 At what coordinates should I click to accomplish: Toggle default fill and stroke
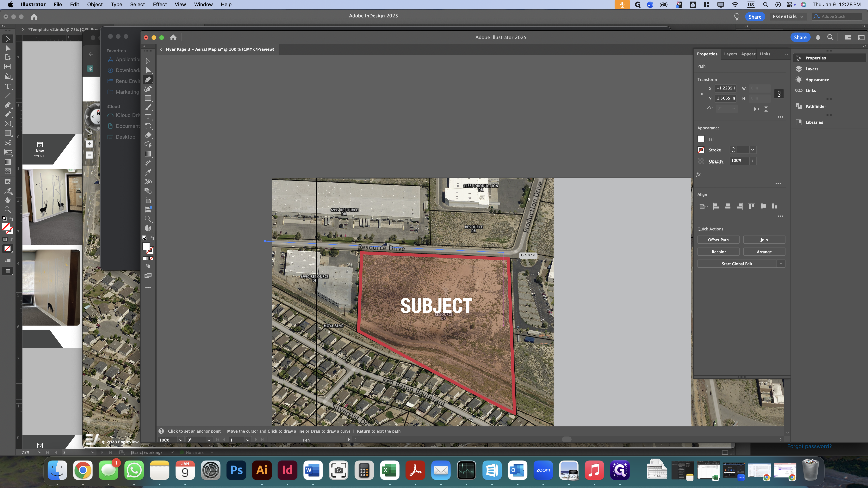145,238
